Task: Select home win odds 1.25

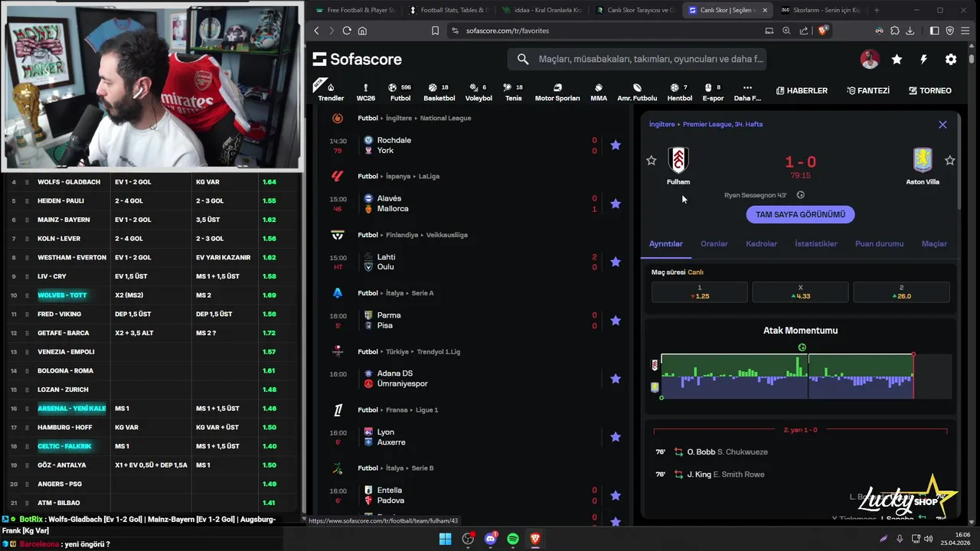Action: [x=700, y=292]
